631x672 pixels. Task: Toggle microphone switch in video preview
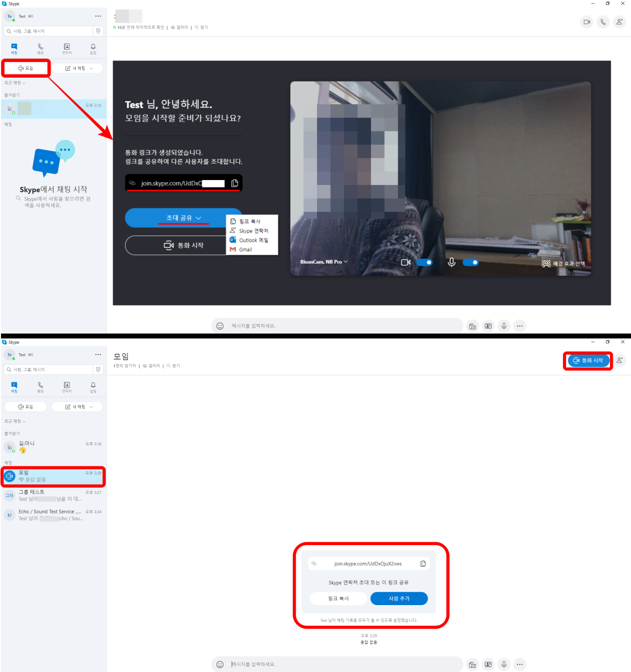coord(471,262)
